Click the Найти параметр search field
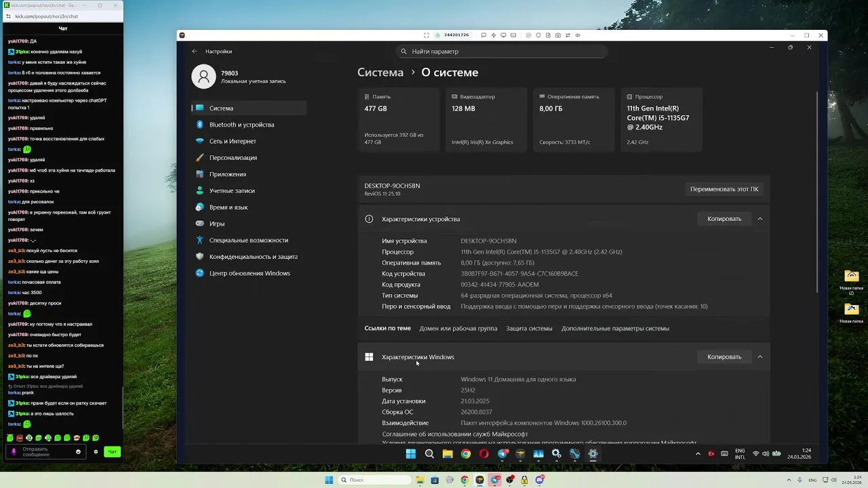Screen dimensions: 868x488 click(x=501, y=52)
